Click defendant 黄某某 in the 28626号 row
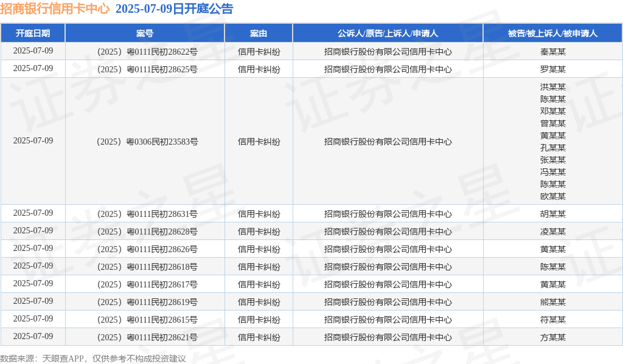The width and height of the screenshot is (623, 364). tap(552, 249)
